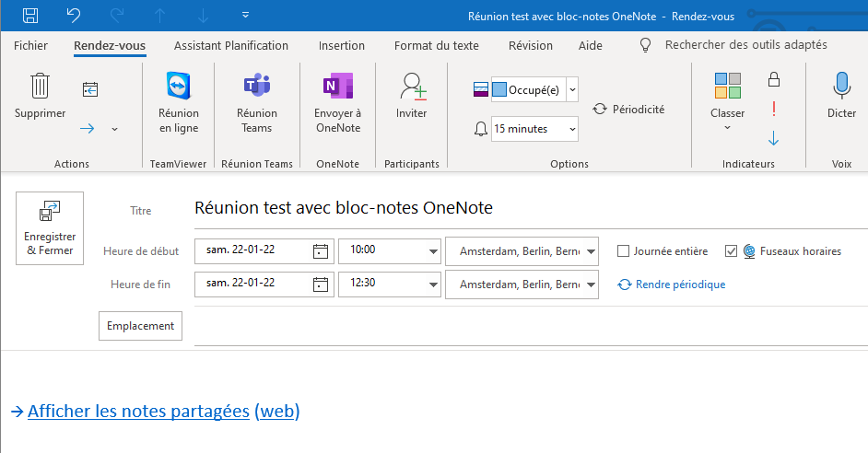Open the end date calendar picker
This screenshot has width=868, height=453.
pyautogui.click(x=321, y=285)
